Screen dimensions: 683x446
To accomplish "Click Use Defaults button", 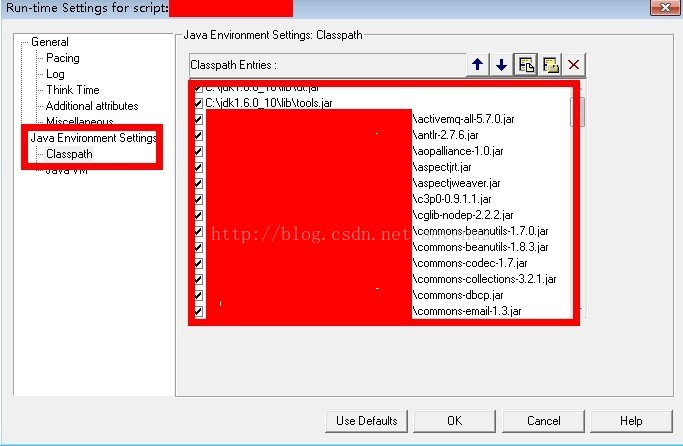I will coord(366,421).
